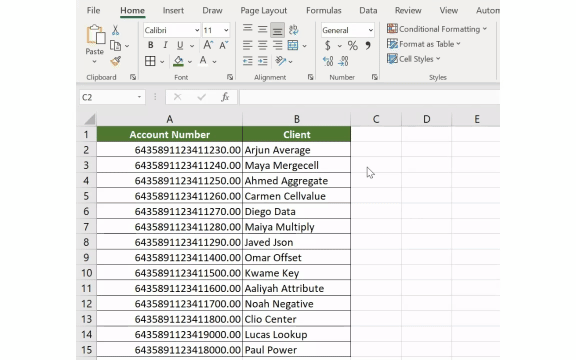The height and width of the screenshot is (360, 576).
Task: Open the Accounting format dropdown arrow
Action: pos(339,46)
